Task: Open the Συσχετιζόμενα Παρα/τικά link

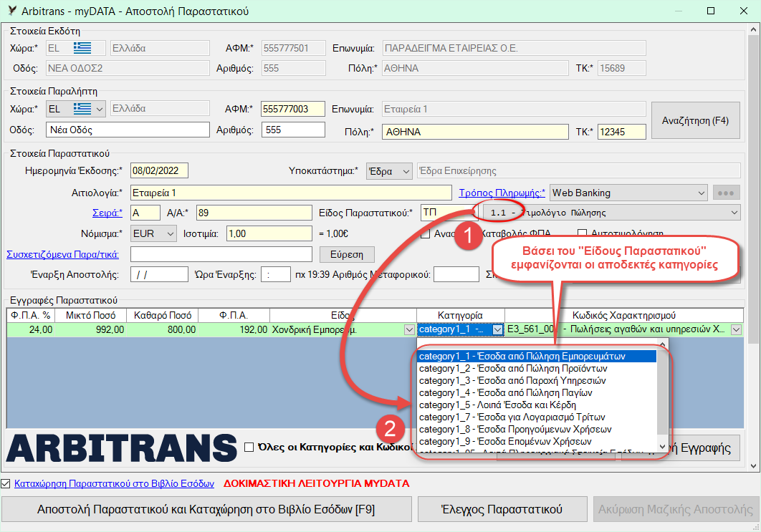Action: 62,254
